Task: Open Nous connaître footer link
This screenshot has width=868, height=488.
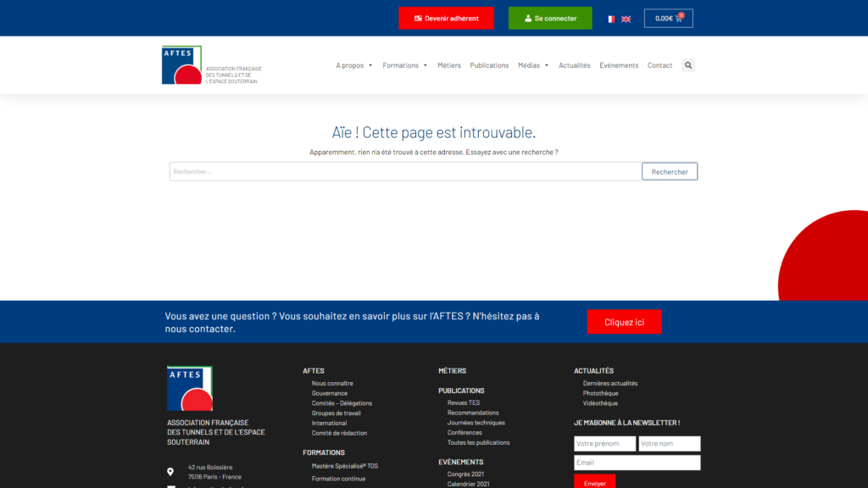Action: pos(332,384)
